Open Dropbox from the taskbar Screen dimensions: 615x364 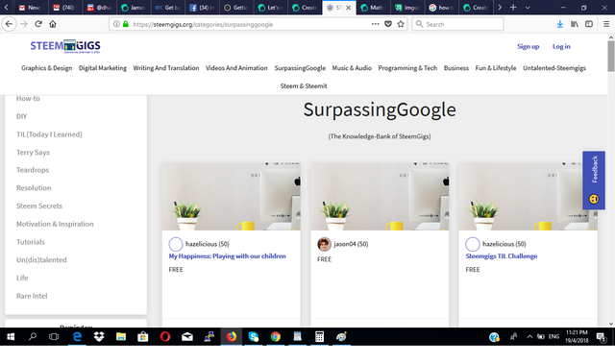pyautogui.click(x=99, y=336)
